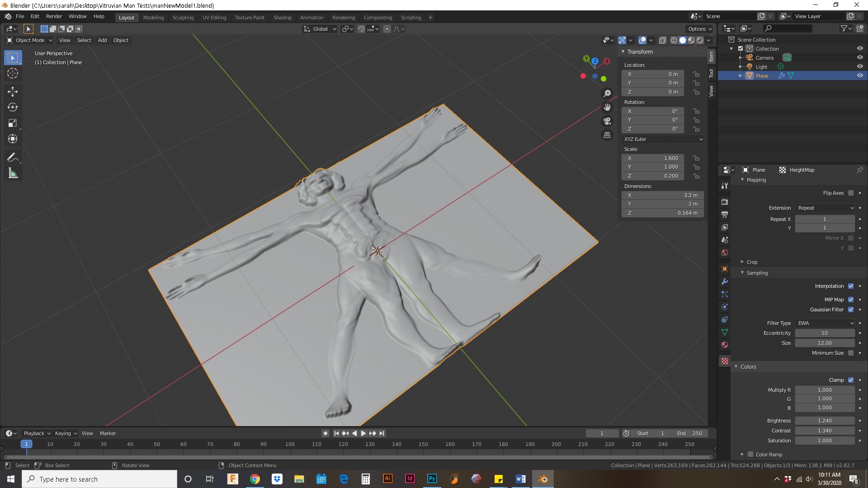Viewport: 868px width, 488px height.
Task: Open the Global transform orientation dropdown
Action: pos(320,29)
